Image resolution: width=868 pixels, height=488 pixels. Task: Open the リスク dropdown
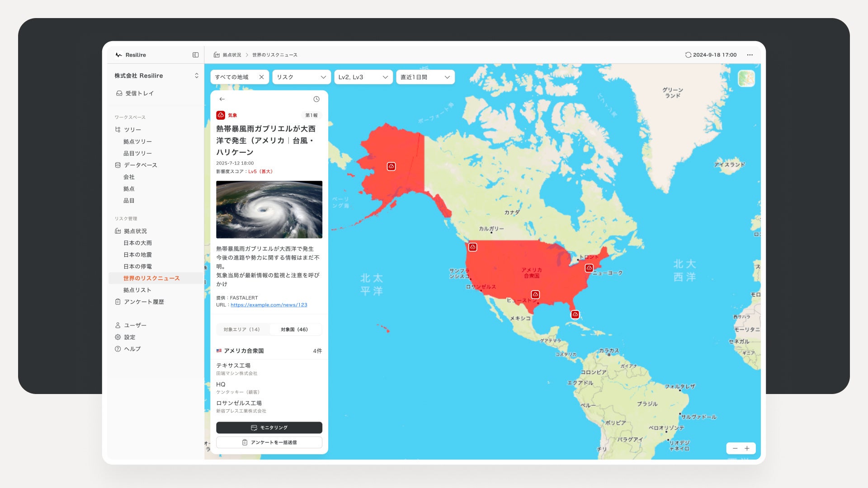click(x=301, y=77)
